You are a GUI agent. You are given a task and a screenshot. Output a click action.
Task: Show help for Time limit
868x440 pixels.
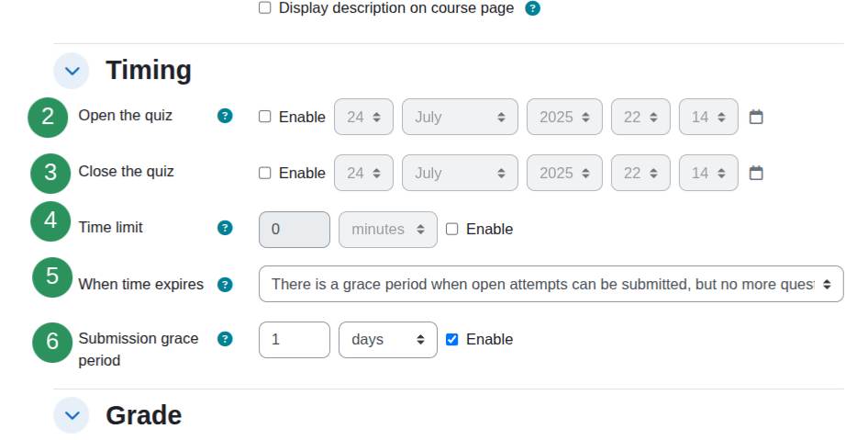[x=225, y=228]
